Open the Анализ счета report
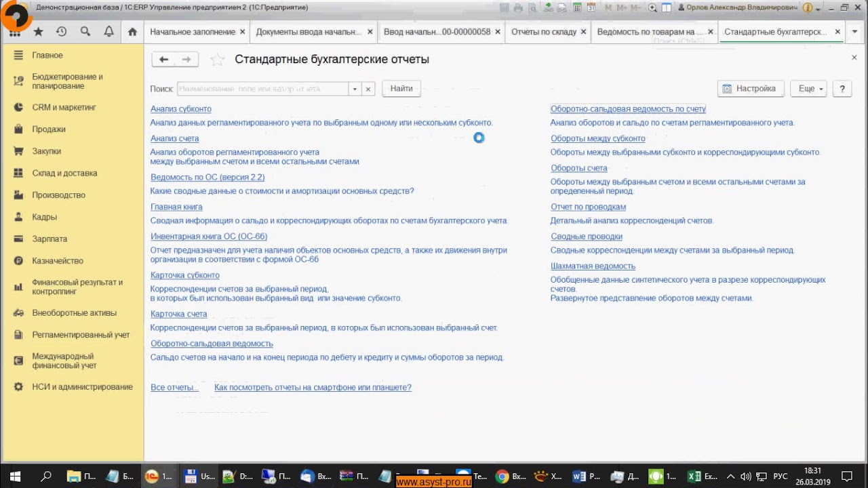868x488 pixels. tap(175, 138)
